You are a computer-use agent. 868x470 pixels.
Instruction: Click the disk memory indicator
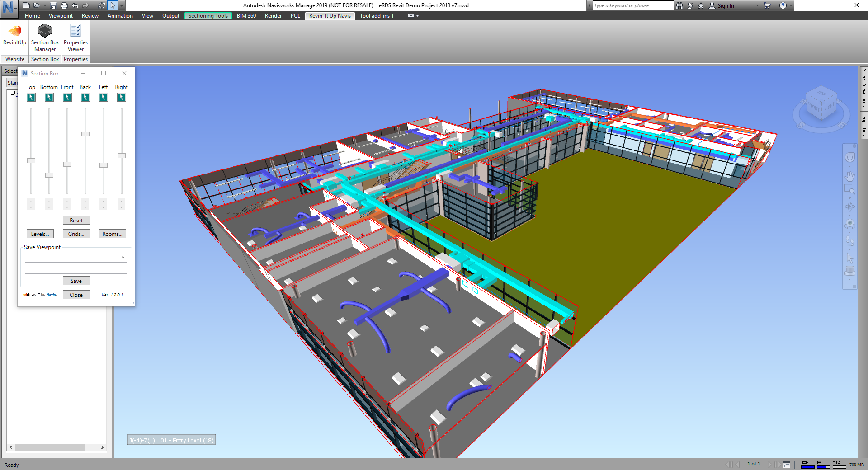coord(823,464)
